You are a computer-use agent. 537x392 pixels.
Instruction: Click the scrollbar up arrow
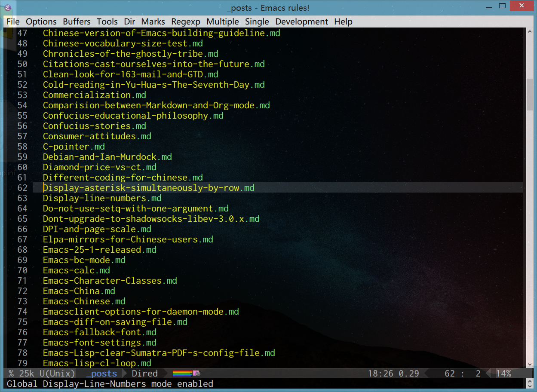click(x=530, y=32)
